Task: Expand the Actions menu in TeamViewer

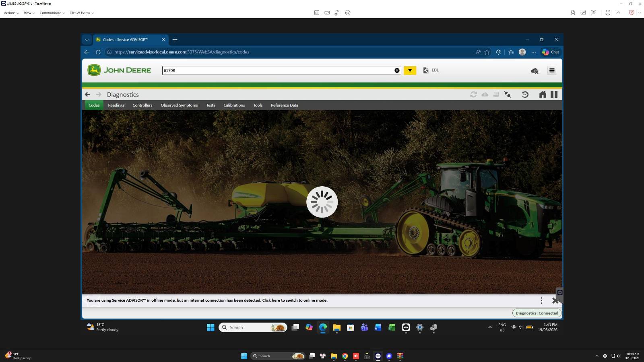Action: click(10, 12)
